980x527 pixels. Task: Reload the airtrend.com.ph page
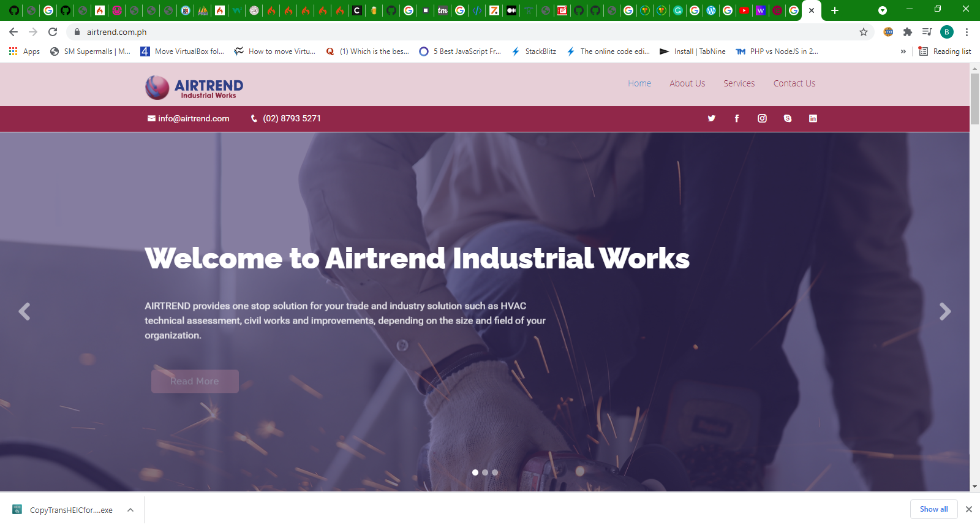tap(53, 32)
